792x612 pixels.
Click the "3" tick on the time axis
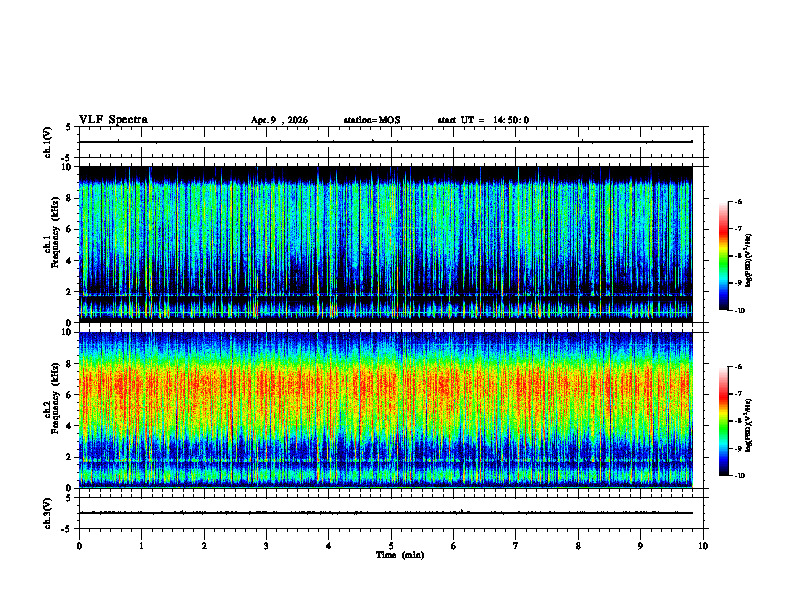[x=266, y=546]
